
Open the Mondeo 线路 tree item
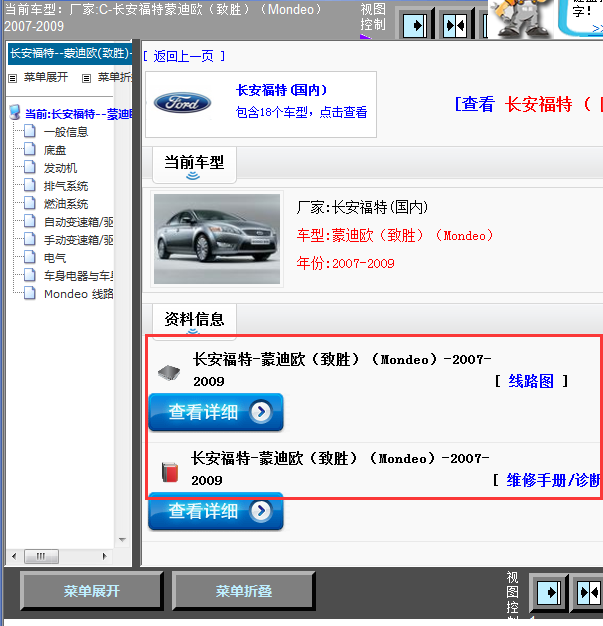click(78, 294)
